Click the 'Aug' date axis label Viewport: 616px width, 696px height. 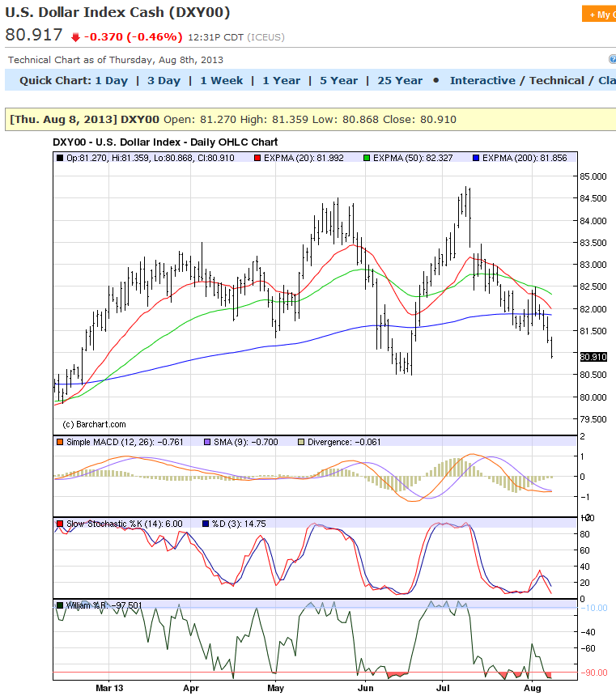tap(533, 688)
